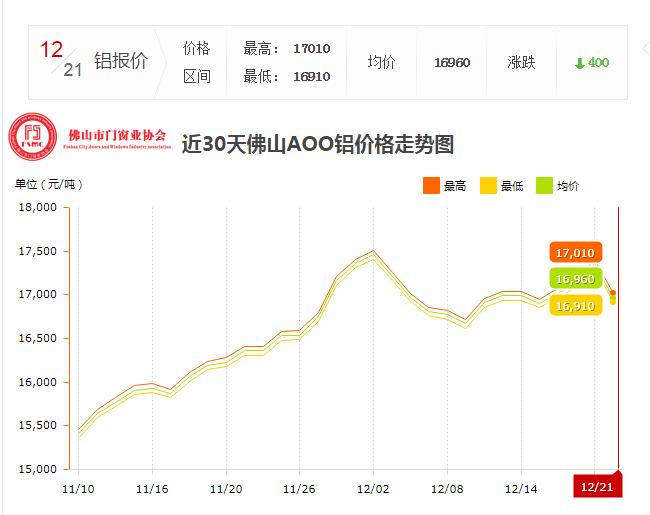Click the 11/26 x-axis date label
Image resolution: width=650 pixels, height=515 pixels.
click(299, 489)
